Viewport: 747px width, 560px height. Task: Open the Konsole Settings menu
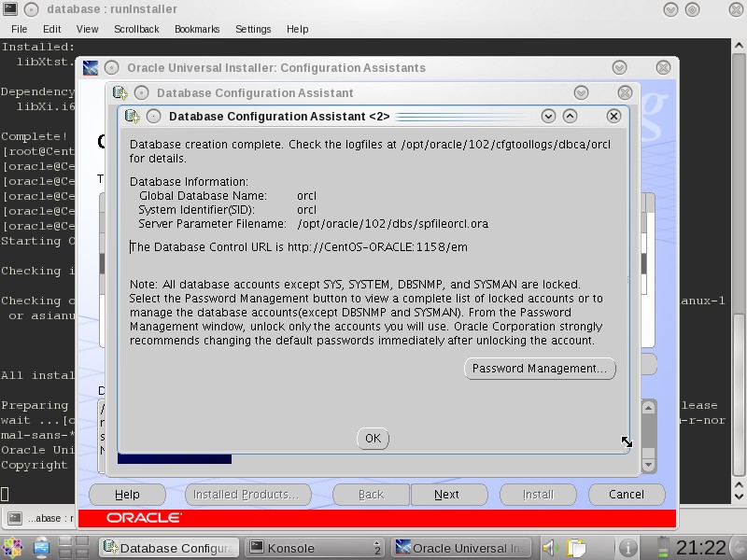tap(253, 29)
